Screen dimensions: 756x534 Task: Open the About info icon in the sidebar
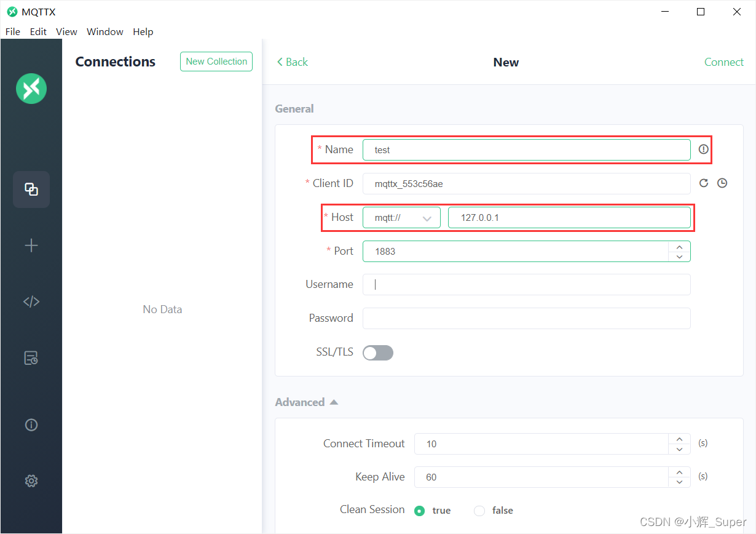point(31,424)
